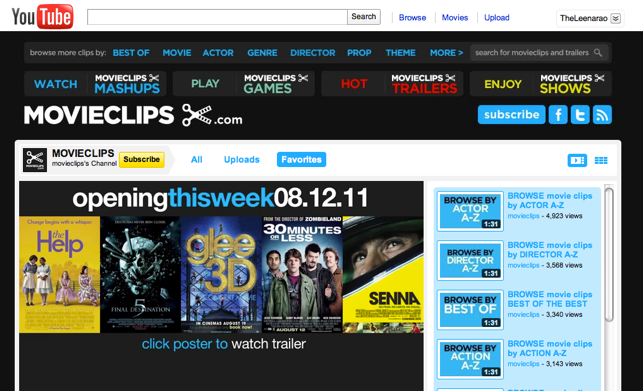The width and height of the screenshot is (643, 391).
Task: Select BEST OF browse category
Action: coord(131,53)
